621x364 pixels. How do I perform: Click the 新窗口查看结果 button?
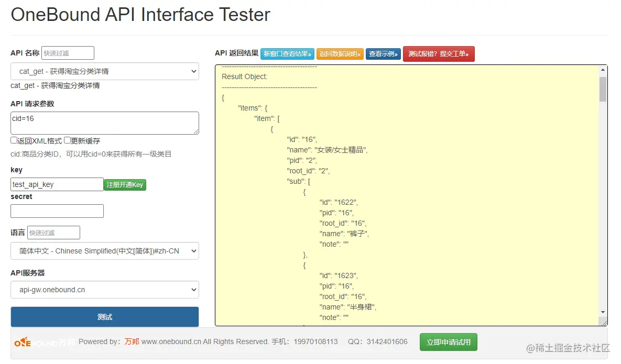click(x=287, y=54)
